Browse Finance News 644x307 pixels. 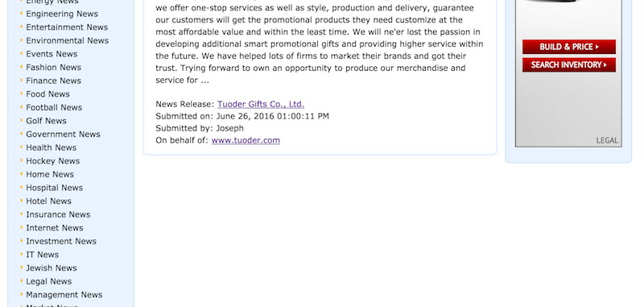(x=53, y=81)
